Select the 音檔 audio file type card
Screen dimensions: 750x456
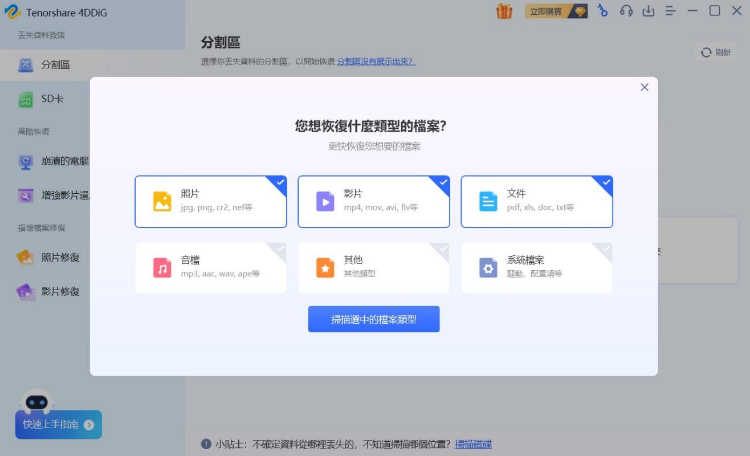[211, 268]
